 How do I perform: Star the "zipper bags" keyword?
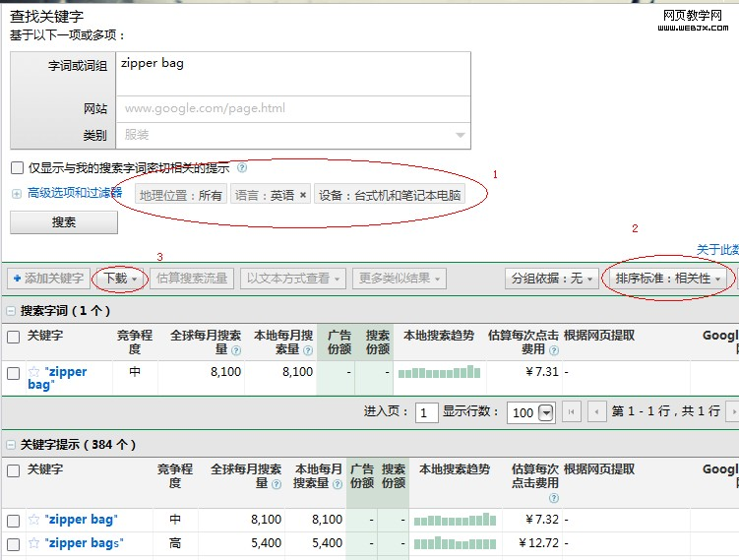[34, 543]
